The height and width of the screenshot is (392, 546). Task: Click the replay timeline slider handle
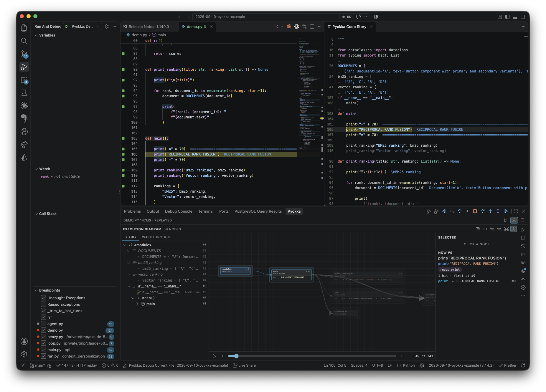click(236, 356)
